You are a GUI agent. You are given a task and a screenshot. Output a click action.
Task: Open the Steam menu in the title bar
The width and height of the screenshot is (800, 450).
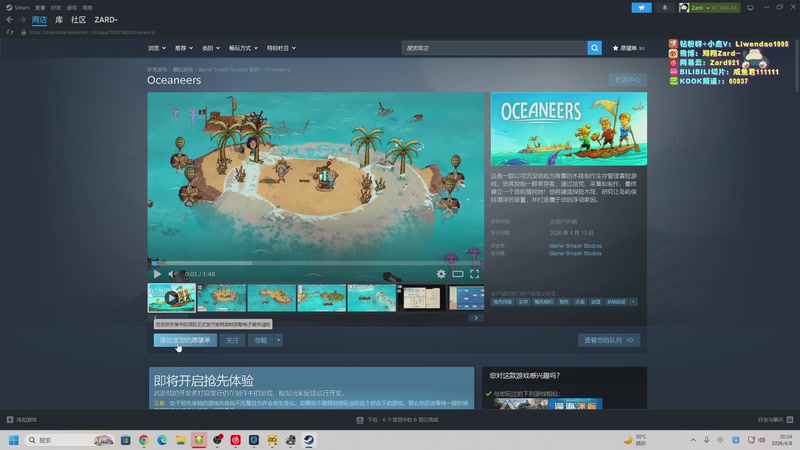(x=18, y=8)
